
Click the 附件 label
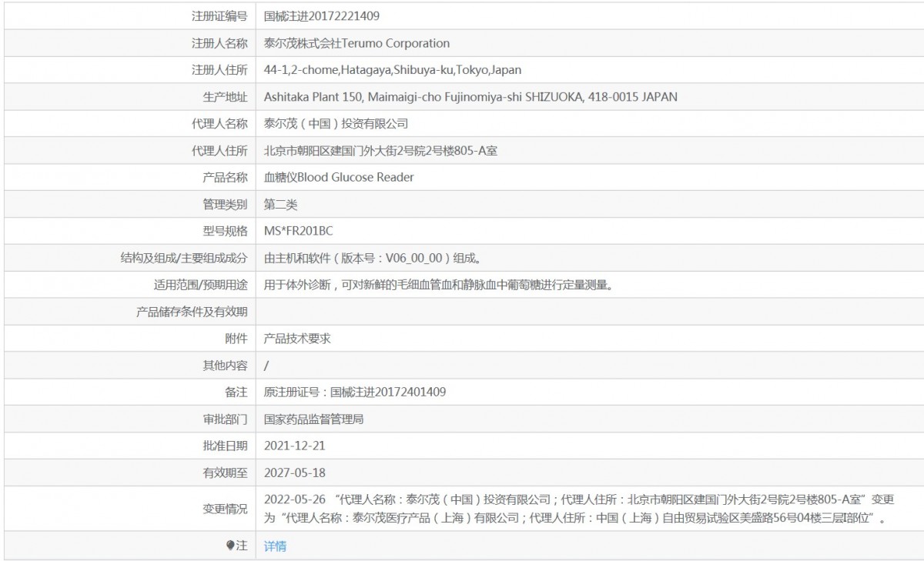pyautogui.click(x=236, y=339)
